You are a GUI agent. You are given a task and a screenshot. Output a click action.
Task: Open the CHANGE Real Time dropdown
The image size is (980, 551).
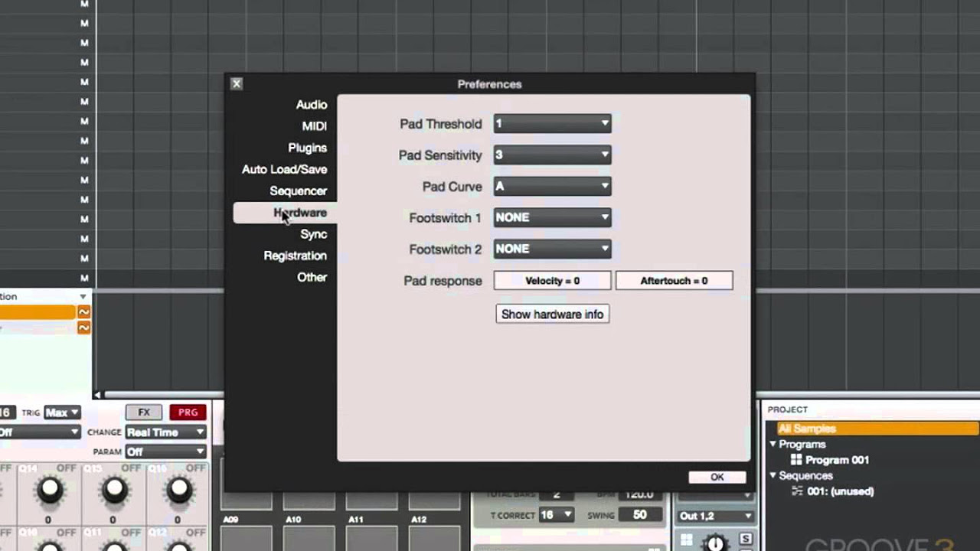165,432
